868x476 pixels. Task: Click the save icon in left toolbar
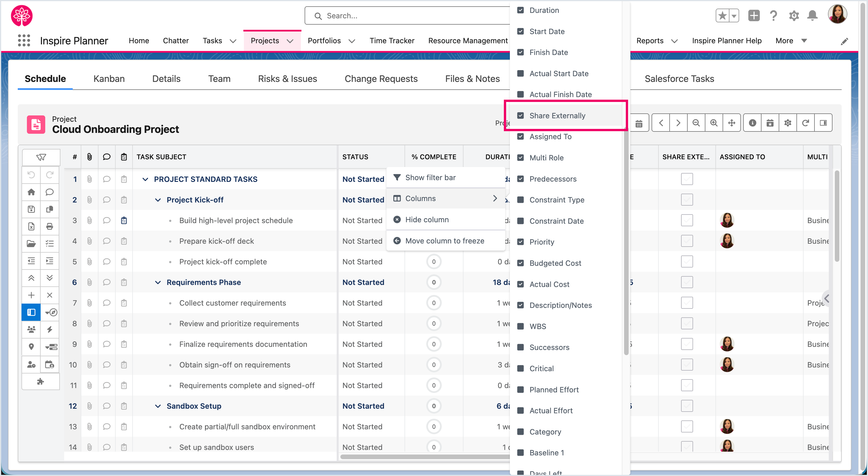click(31, 209)
